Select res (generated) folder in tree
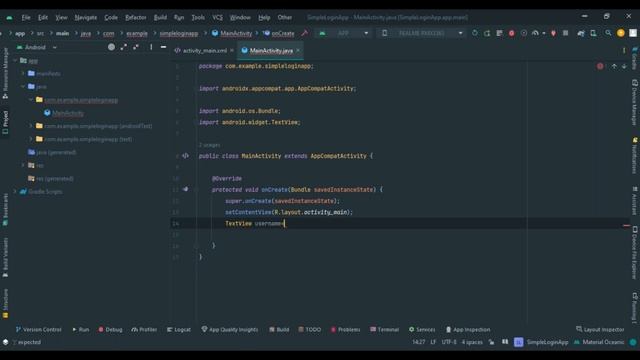The image size is (640, 360). point(51,178)
